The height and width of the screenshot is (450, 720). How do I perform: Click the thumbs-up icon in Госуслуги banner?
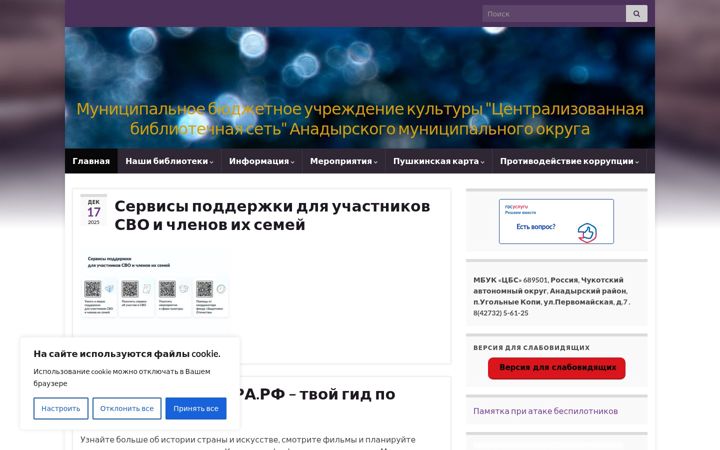point(587,233)
